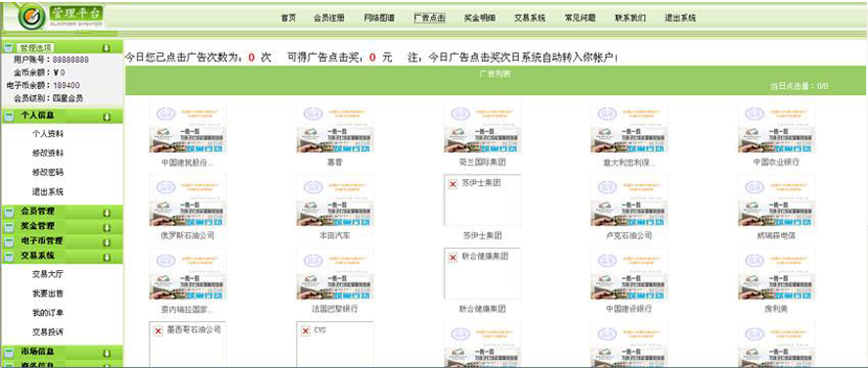Open 我要出售 in sidebar
This screenshot has width=868, height=368.
[48, 294]
